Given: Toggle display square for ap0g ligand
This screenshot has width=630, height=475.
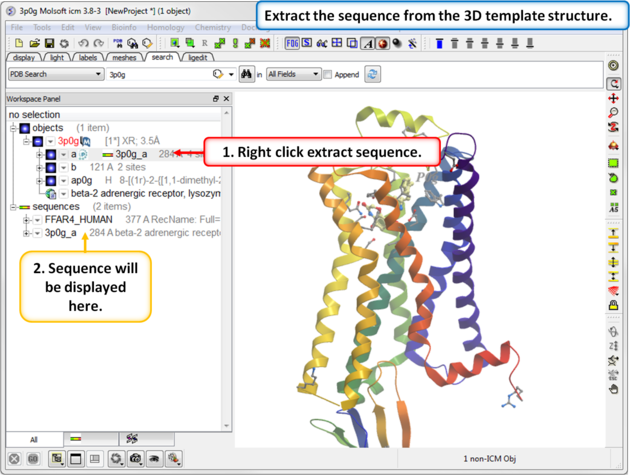Looking at the screenshot, I should 51,181.
